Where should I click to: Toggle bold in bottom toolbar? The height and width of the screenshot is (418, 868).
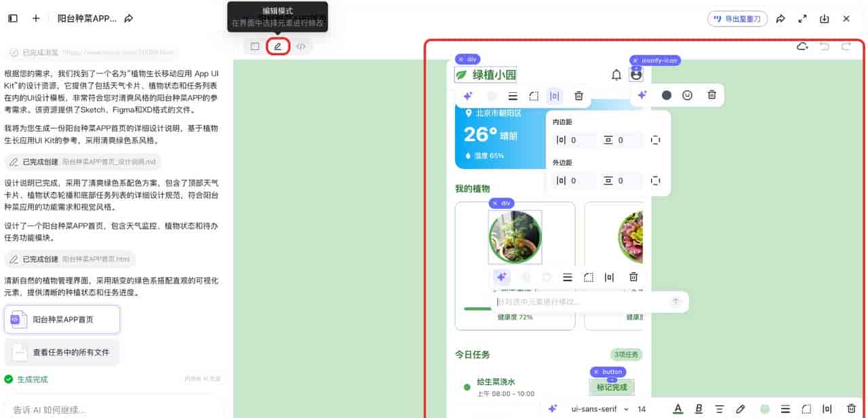tap(699, 408)
